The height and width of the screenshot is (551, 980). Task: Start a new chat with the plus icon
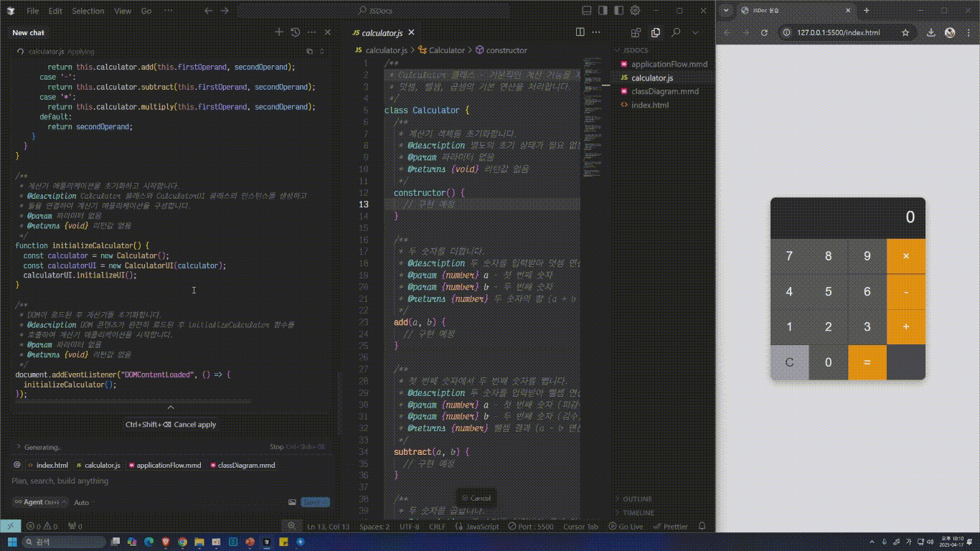(x=279, y=32)
